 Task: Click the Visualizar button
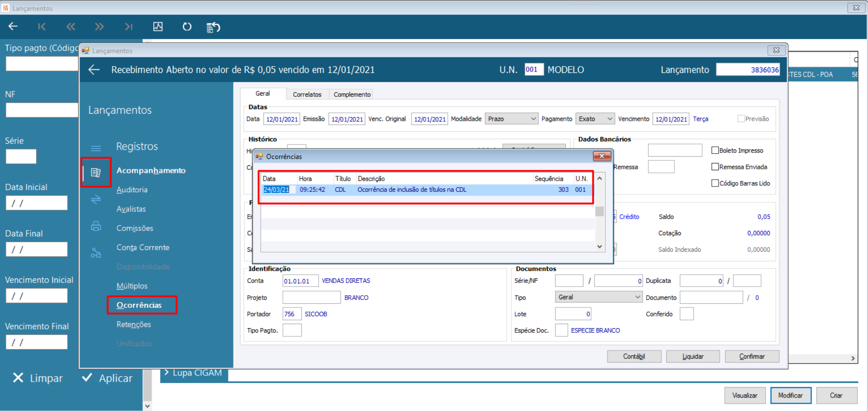coord(745,395)
